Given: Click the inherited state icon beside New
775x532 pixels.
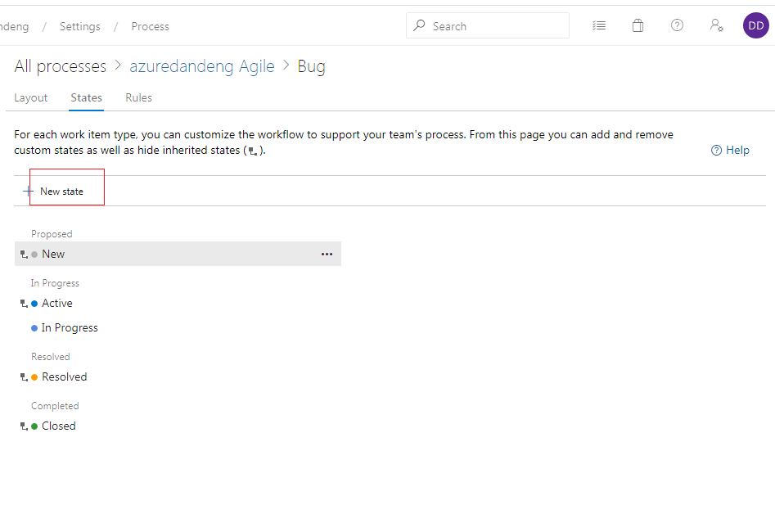Looking at the screenshot, I should click(x=23, y=254).
